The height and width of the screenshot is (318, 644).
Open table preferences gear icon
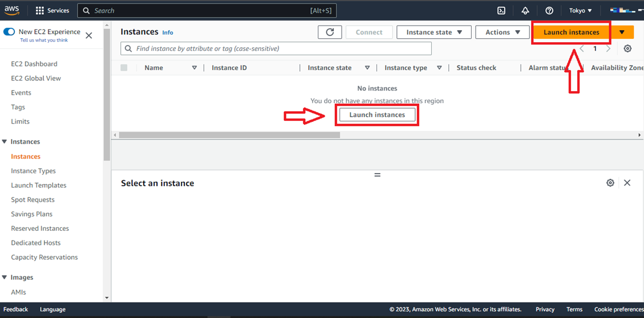click(x=627, y=48)
